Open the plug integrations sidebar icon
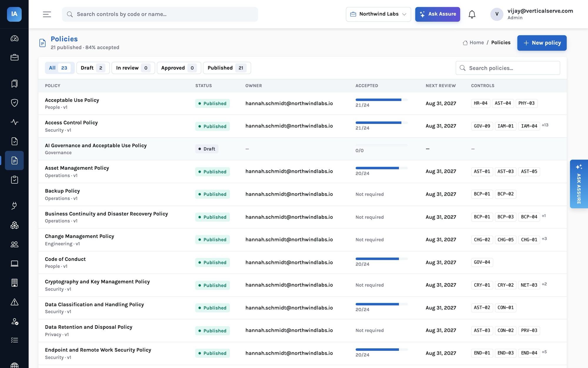588x368 pixels. (x=14, y=206)
